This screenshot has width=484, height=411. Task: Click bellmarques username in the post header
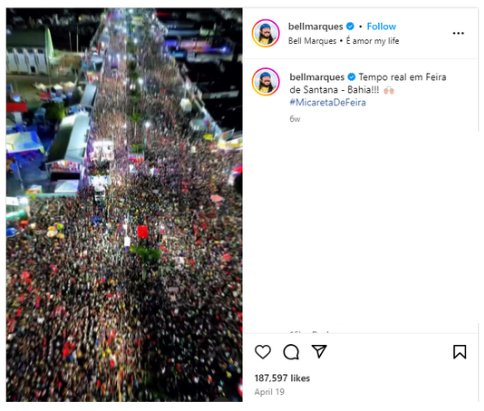click(x=315, y=26)
